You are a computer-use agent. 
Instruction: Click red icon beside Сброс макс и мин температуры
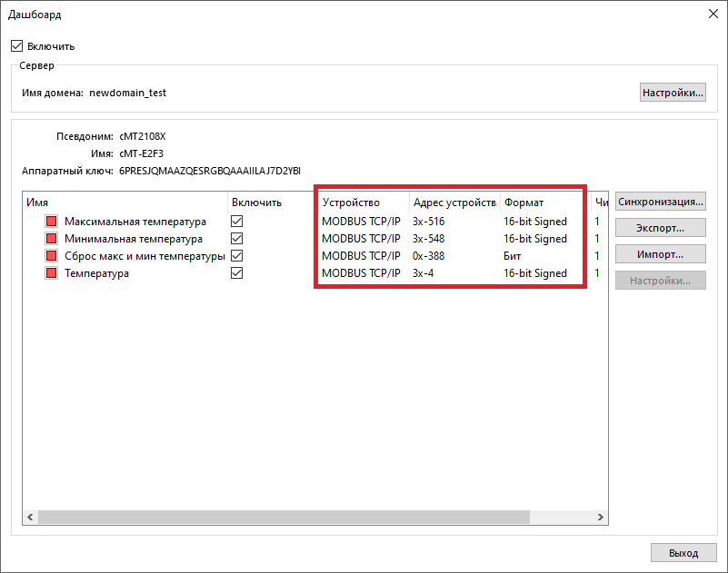(x=52, y=256)
